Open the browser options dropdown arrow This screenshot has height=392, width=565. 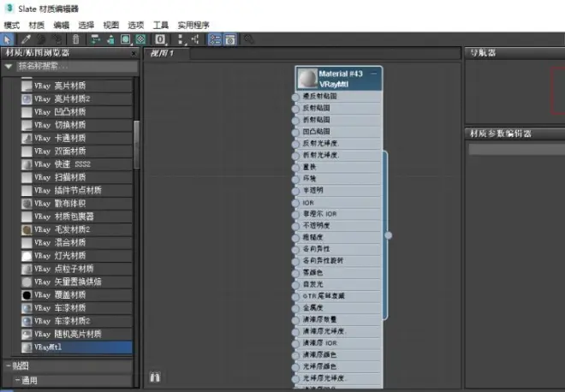click(9, 66)
